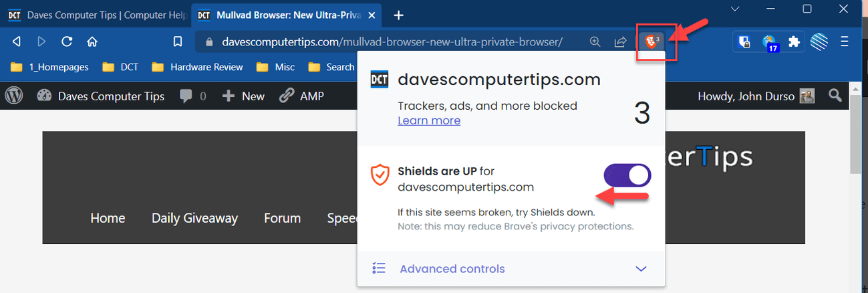The width and height of the screenshot is (868, 293).
Task: Open Howdy, John Durso account menu
Action: click(756, 96)
